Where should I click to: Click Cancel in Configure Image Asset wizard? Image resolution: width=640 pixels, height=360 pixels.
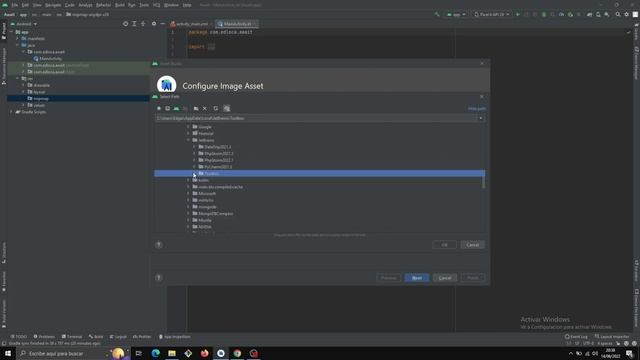point(445,278)
